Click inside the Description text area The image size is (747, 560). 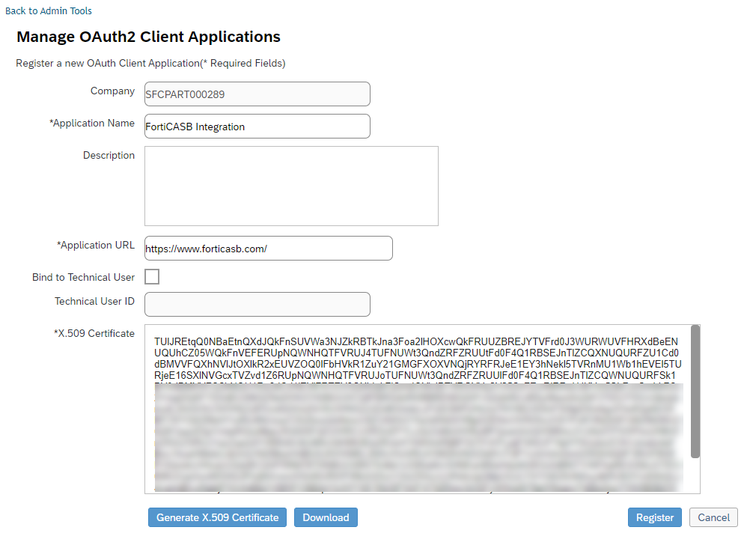290,186
